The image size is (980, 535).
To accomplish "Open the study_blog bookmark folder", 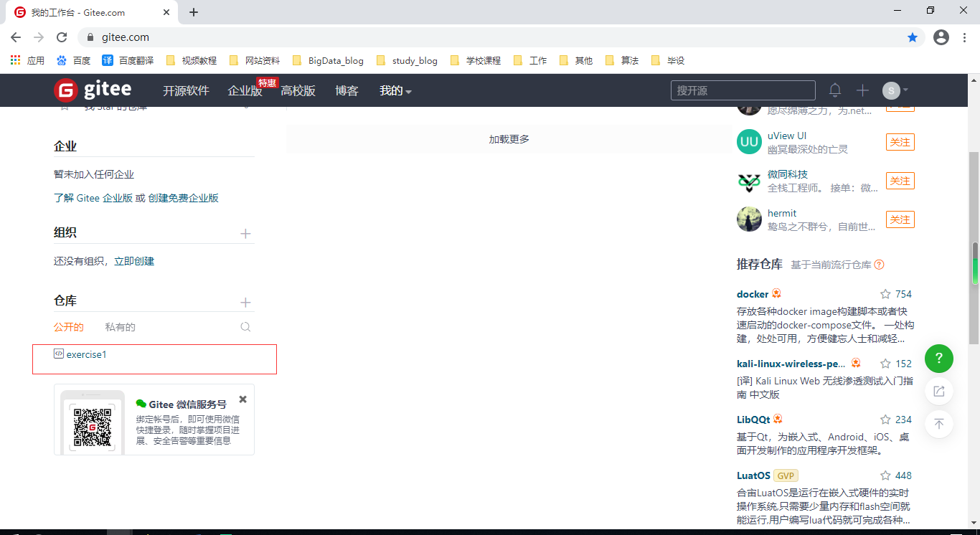I will 407,60.
